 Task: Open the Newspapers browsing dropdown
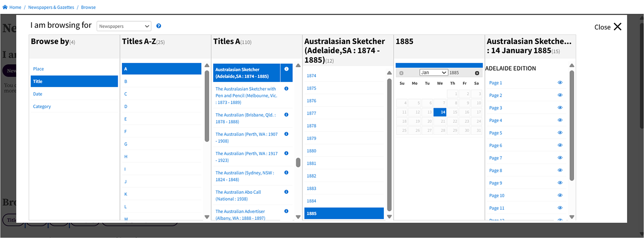click(x=124, y=27)
